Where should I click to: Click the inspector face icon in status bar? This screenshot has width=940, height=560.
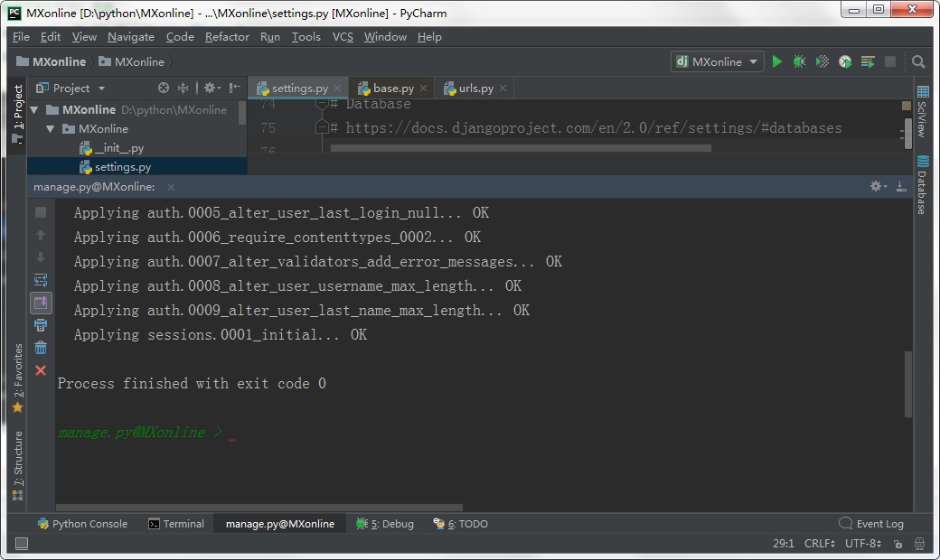(x=919, y=543)
